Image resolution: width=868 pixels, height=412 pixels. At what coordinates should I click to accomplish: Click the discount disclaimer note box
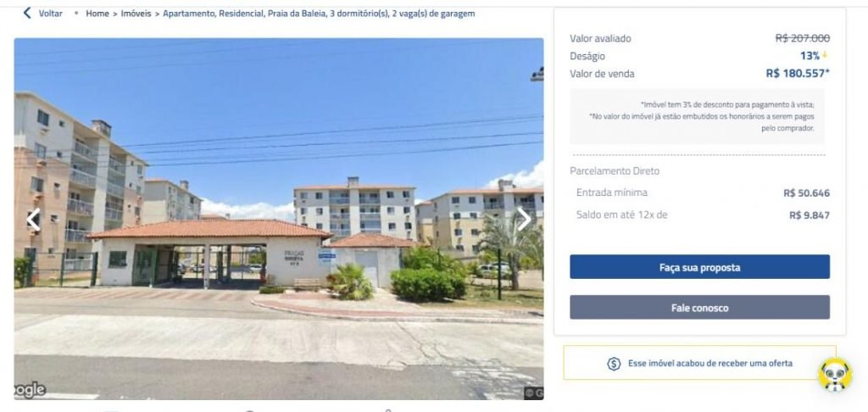(x=698, y=116)
